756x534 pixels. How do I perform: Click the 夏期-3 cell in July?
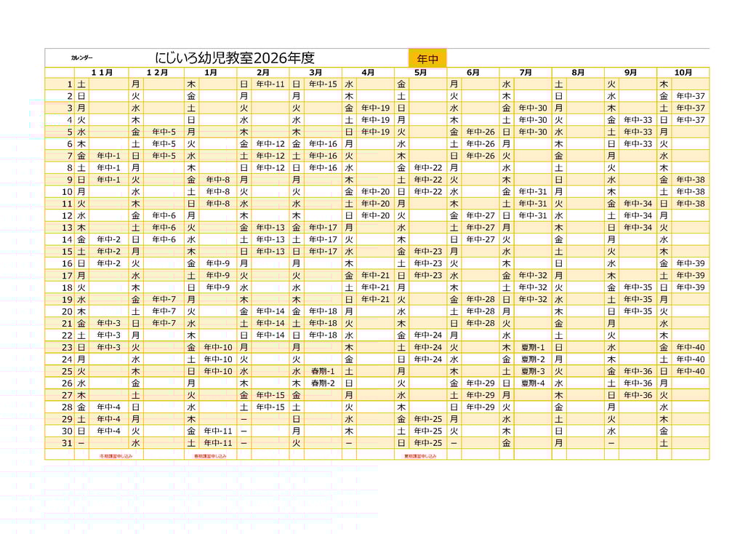[x=533, y=372]
